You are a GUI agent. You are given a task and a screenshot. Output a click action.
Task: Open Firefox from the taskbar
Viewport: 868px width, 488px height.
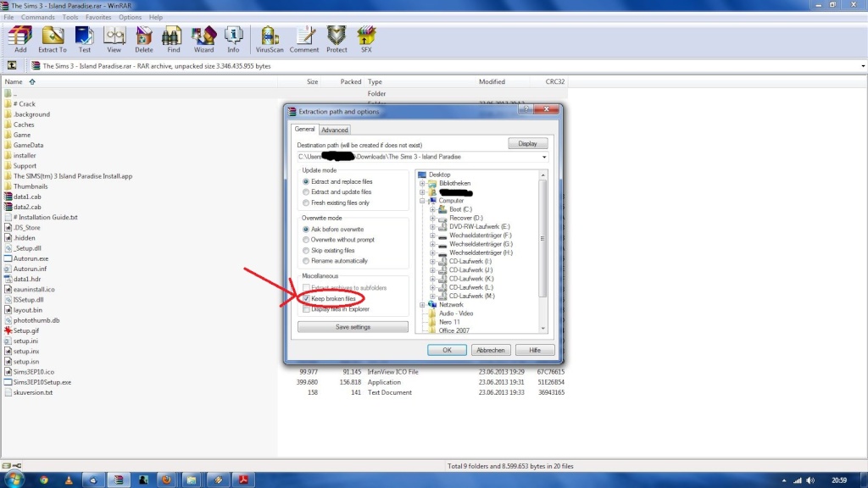[166, 480]
